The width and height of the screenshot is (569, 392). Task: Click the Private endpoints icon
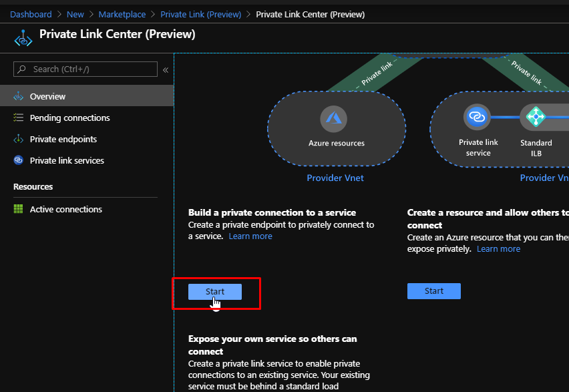point(19,139)
